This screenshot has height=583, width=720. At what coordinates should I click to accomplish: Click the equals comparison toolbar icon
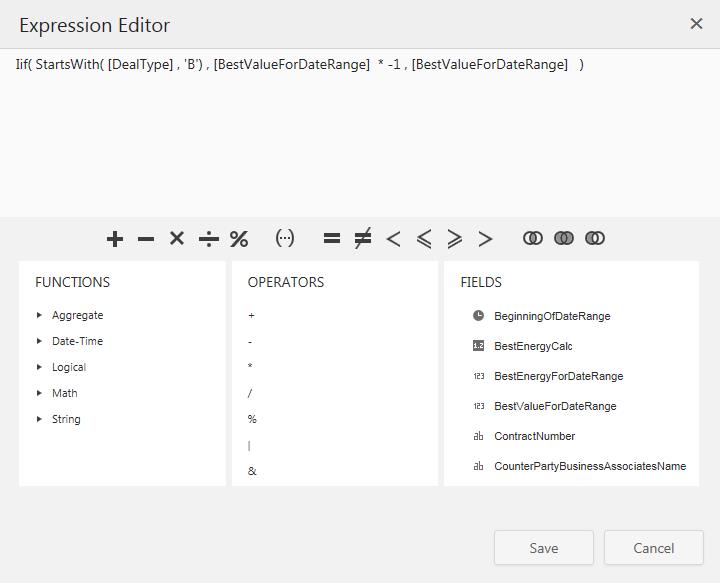tap(332, 238)
